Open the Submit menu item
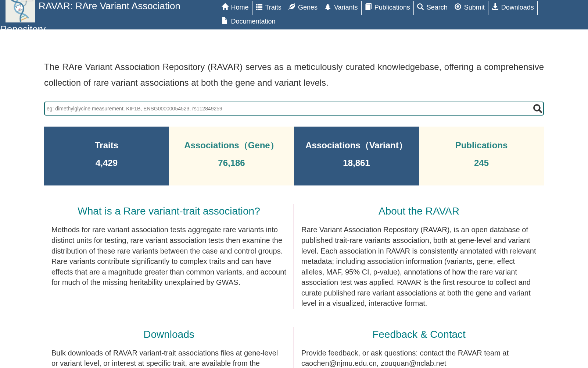The height and width of the screenshot is (368, 588). [x=470, y=7]
